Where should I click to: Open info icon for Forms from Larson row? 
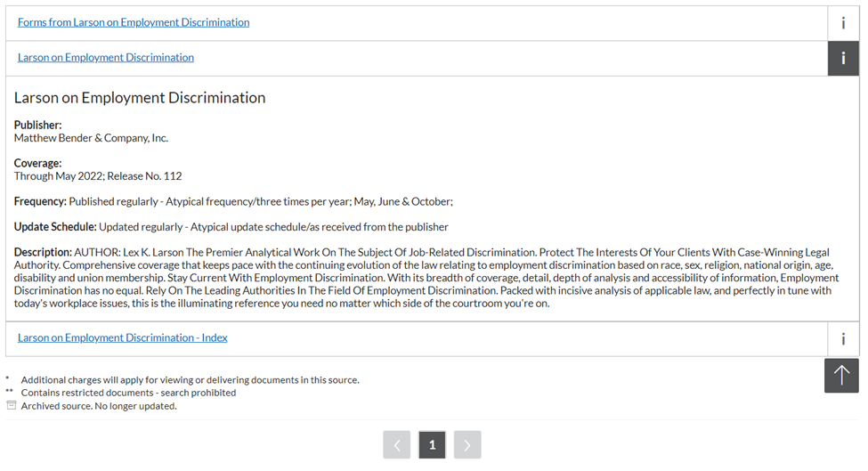pyautogui.click(x=843, y=23)
